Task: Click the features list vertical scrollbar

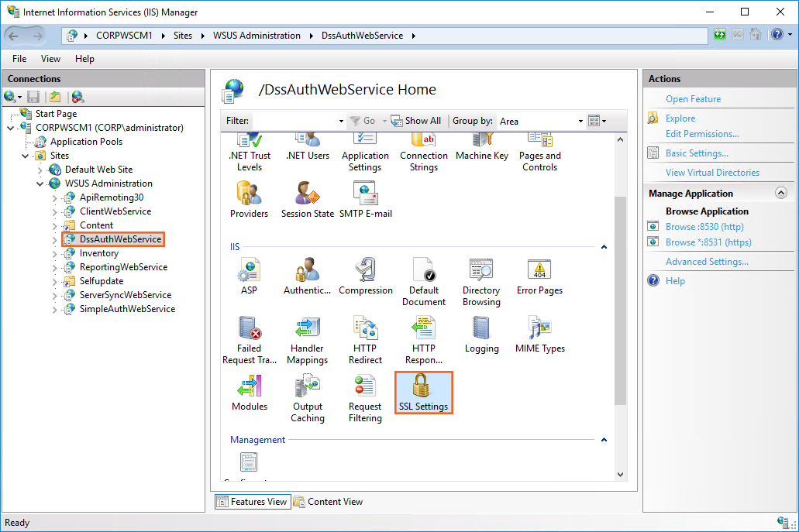Action: 620,294
